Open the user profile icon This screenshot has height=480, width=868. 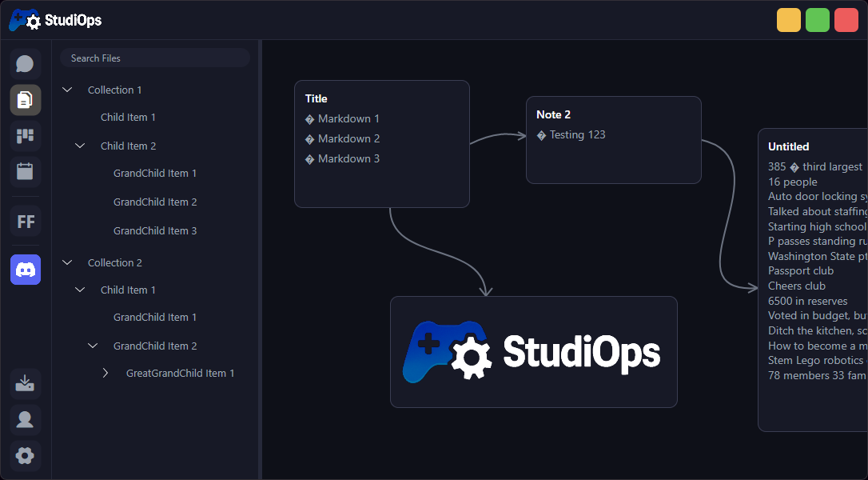[24, 419]
